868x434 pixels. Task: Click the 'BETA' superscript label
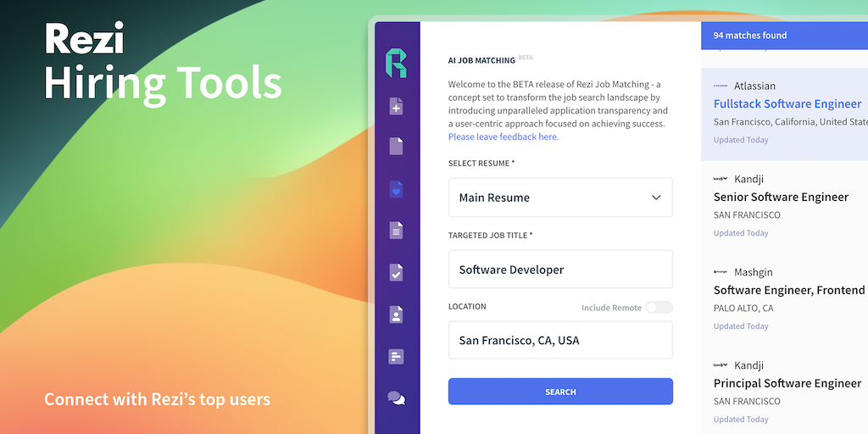(526, 57)
